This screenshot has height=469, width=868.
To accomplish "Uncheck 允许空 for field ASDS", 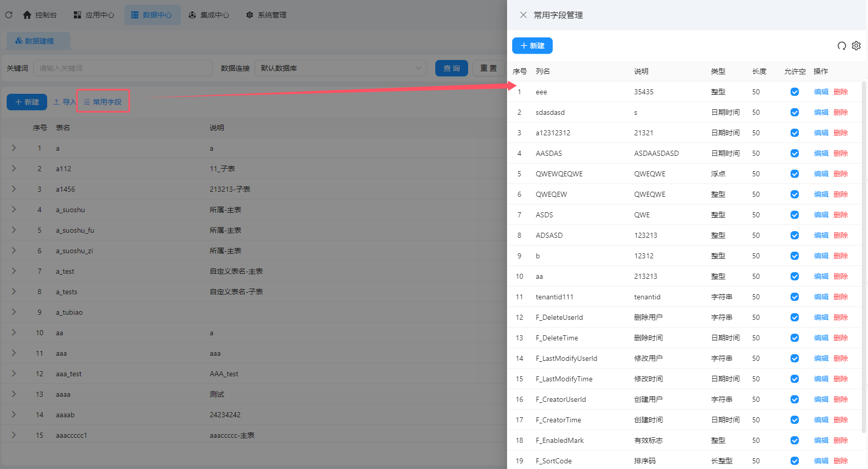I will click(795, 215).
